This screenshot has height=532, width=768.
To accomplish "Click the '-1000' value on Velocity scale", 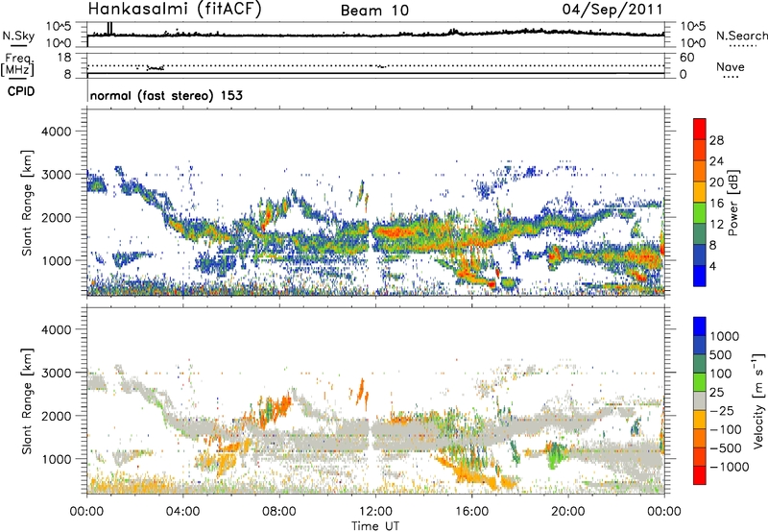I will [730, 467].
